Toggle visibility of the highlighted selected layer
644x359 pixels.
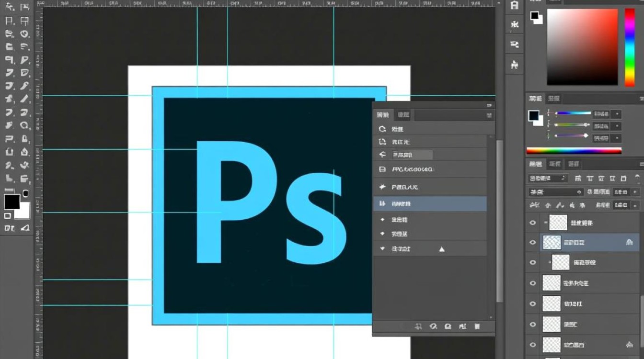532,243
